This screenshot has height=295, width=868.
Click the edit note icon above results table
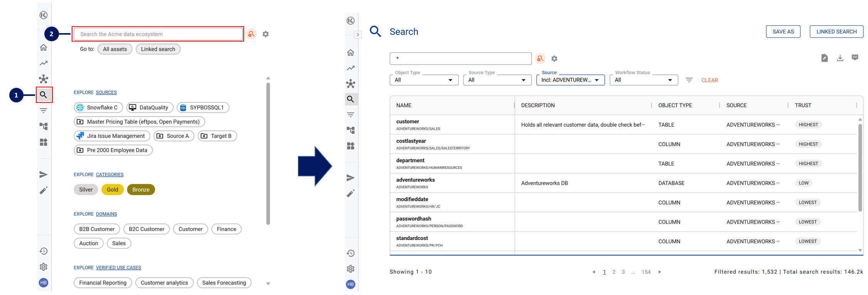824,58
